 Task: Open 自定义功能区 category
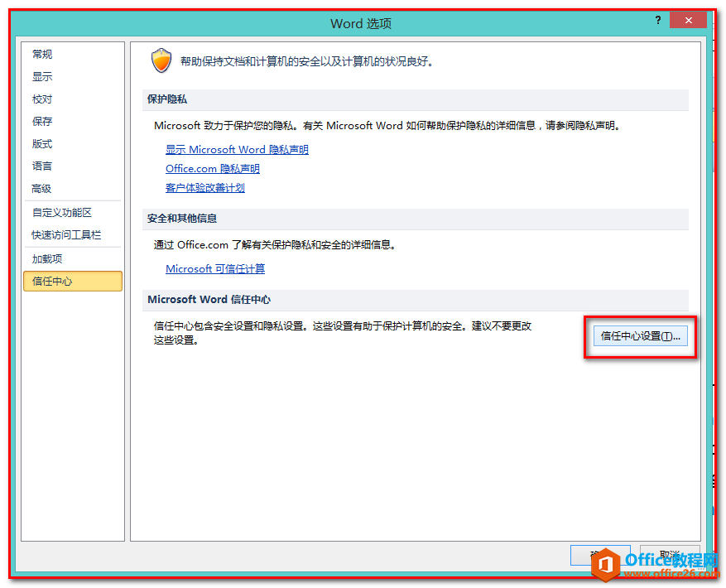[62, 212]
